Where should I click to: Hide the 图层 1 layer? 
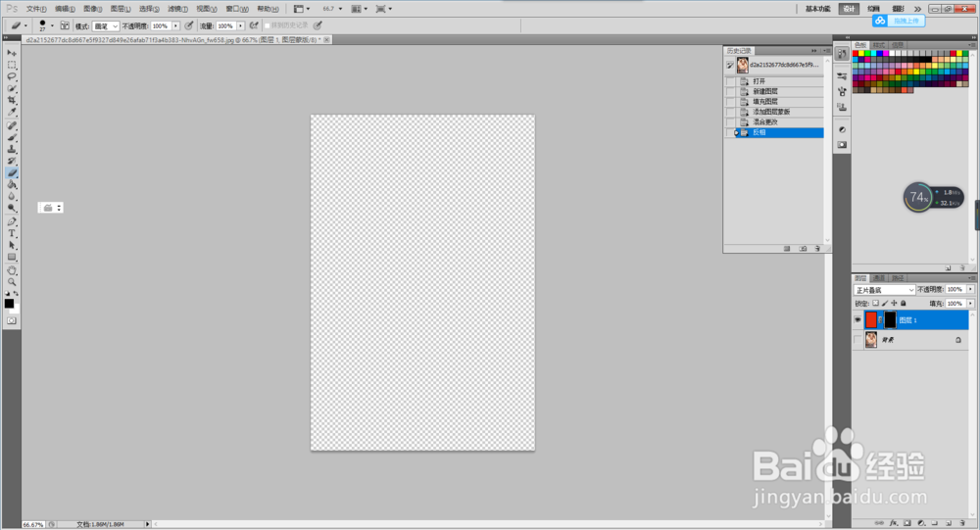(x=857, y=320)
